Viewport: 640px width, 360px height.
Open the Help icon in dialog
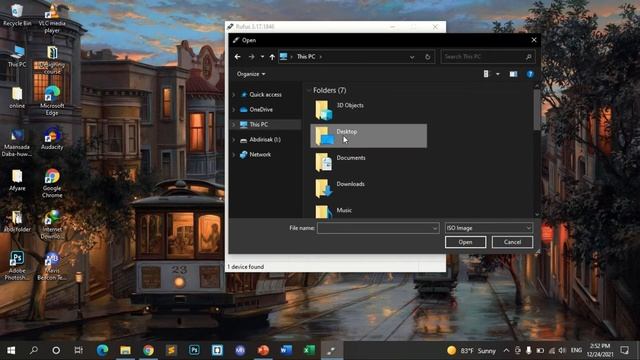[530, 74]
